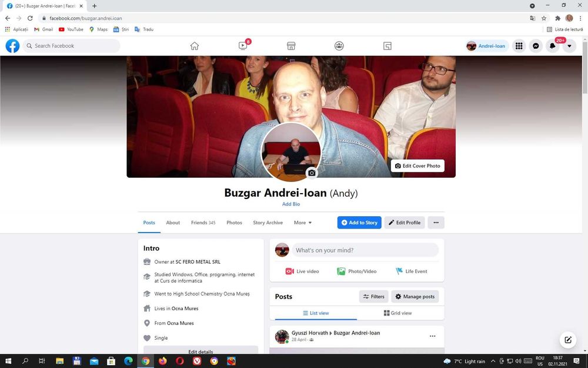This screenshot has height=368, width=588.
Task: Open the Gmail bookmark
Action: pos(44,29)
